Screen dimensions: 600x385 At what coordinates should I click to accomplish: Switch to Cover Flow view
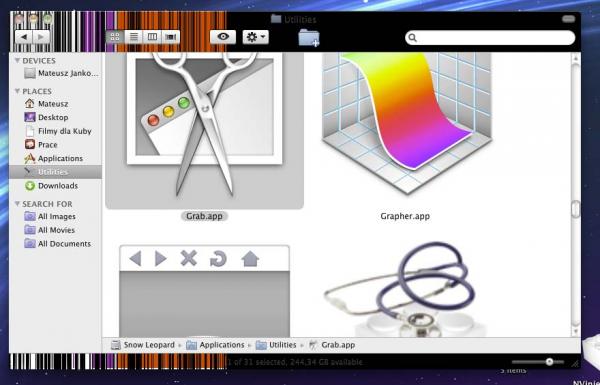pos(170,37)
